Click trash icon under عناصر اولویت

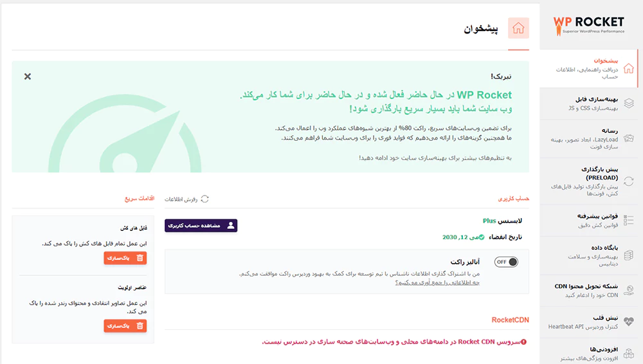[140, 326]
